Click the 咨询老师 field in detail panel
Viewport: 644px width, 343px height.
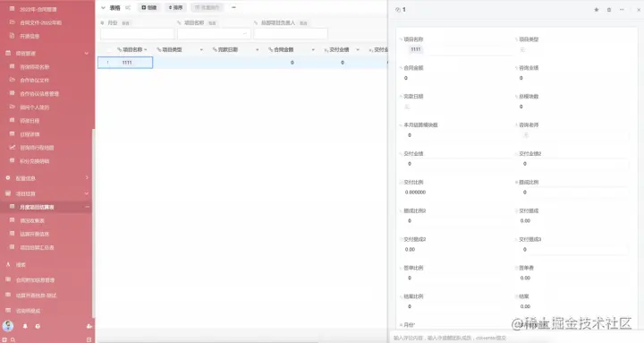click(572, 135)
